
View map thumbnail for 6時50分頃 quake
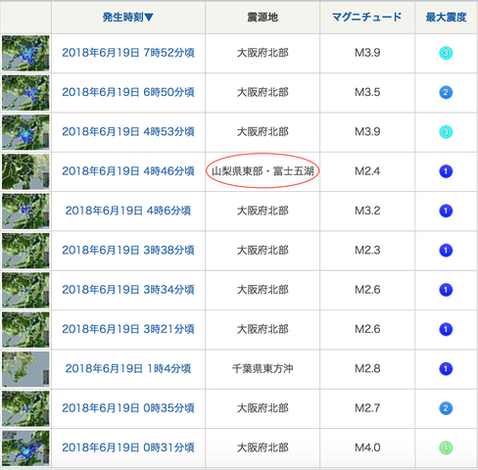click(x=26, y=92)
